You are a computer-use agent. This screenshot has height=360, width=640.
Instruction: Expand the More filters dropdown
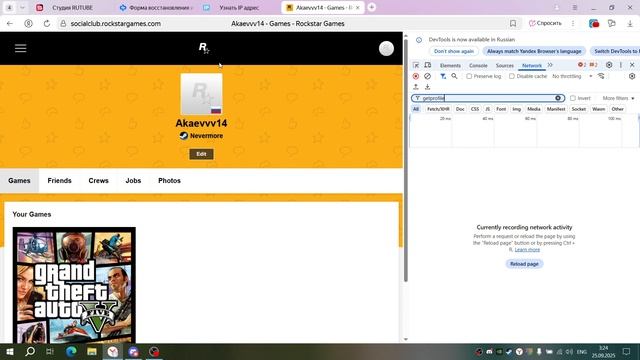point(618,98)
